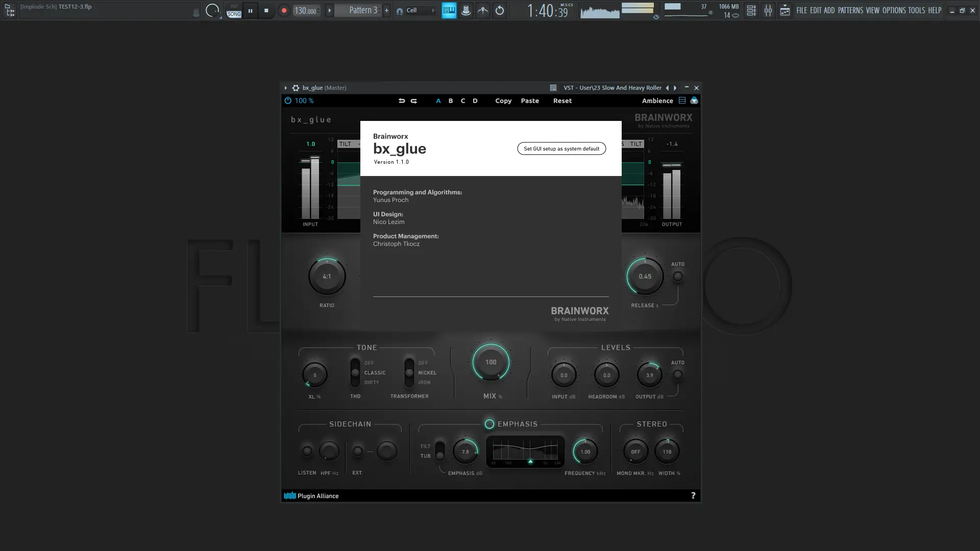Viewport: 980px width, 551px height.
Task: Click the next preset arrow for Slow And Heavy Roller
Action: point(674,88)
